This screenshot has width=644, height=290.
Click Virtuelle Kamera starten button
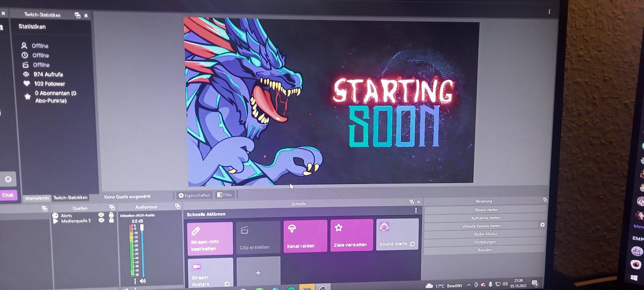[x=481, y=226]
